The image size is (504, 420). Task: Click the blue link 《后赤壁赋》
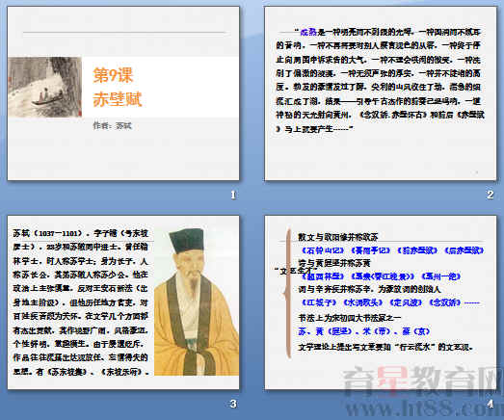pyautogui.click(x=464, y=250)
